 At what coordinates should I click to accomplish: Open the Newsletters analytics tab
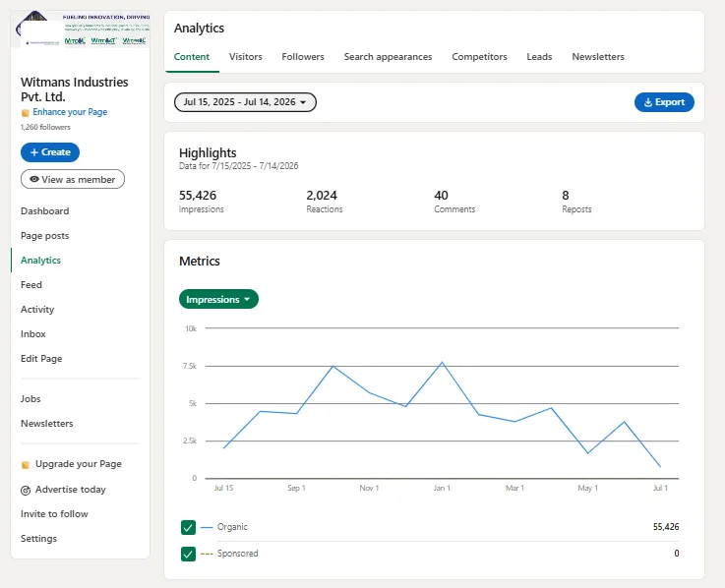[598, 57]
